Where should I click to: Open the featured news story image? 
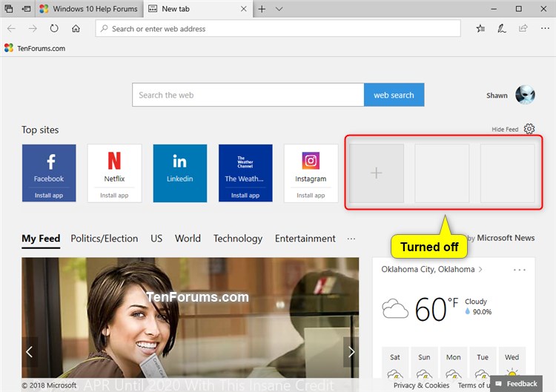190,318
